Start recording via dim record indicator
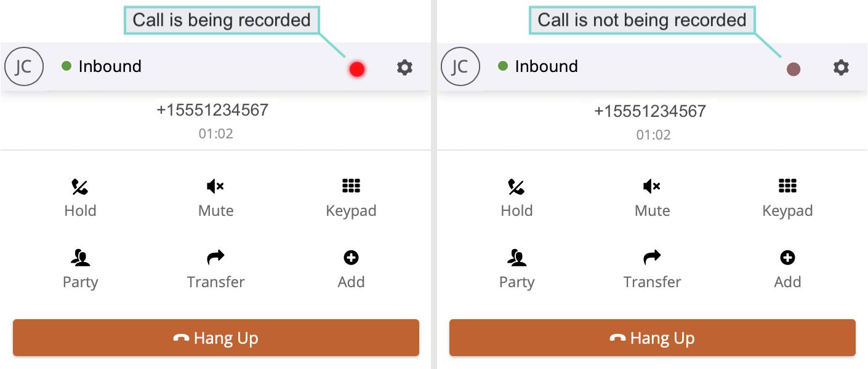 (x=794, y=69)
